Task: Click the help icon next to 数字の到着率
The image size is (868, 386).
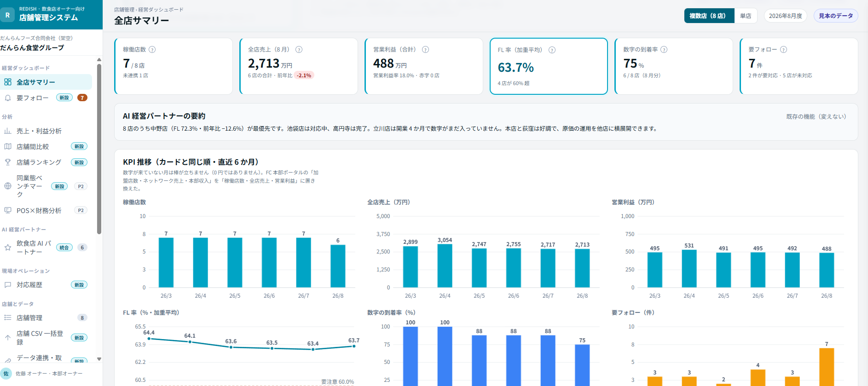Action: pos(664,50)
